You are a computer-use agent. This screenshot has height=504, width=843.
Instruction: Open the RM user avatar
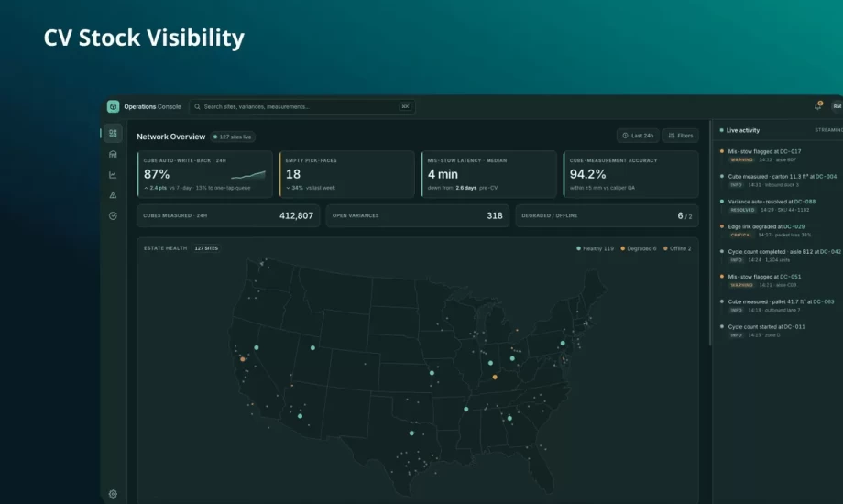pyautogui.click(x=837, y=106)
